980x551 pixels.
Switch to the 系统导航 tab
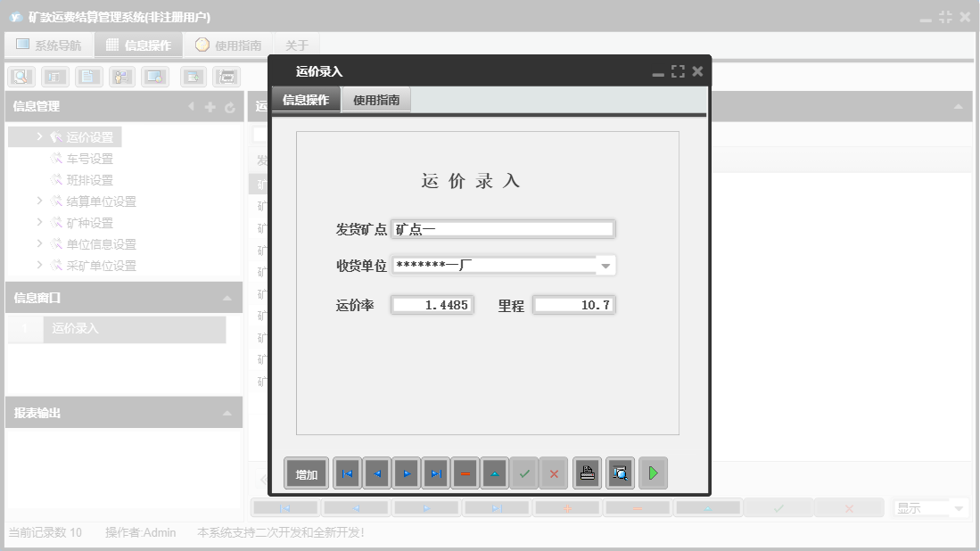(49, 44)
